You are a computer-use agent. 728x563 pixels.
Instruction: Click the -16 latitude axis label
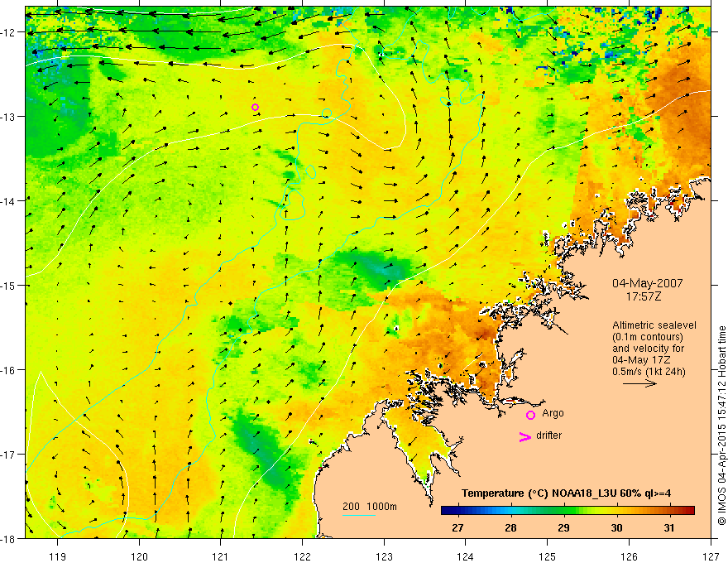click(x=8, y=370)
